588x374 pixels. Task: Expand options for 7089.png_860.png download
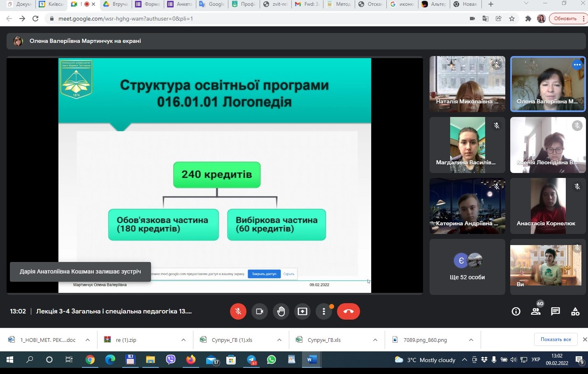(471, 340)
